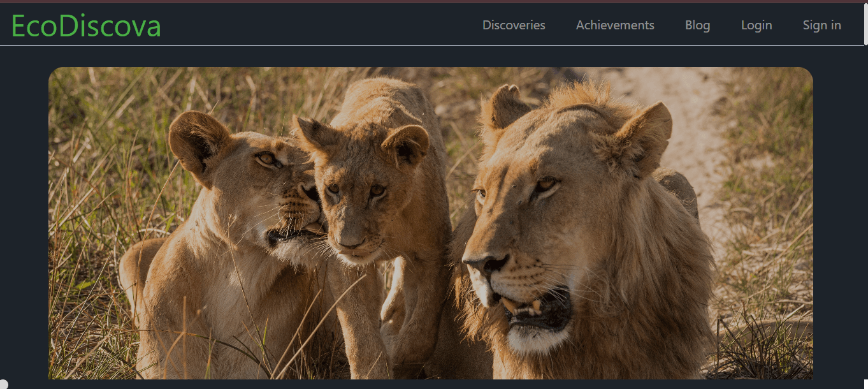Go to the Achievements section
868x389 pixels.
pos(615,26)
